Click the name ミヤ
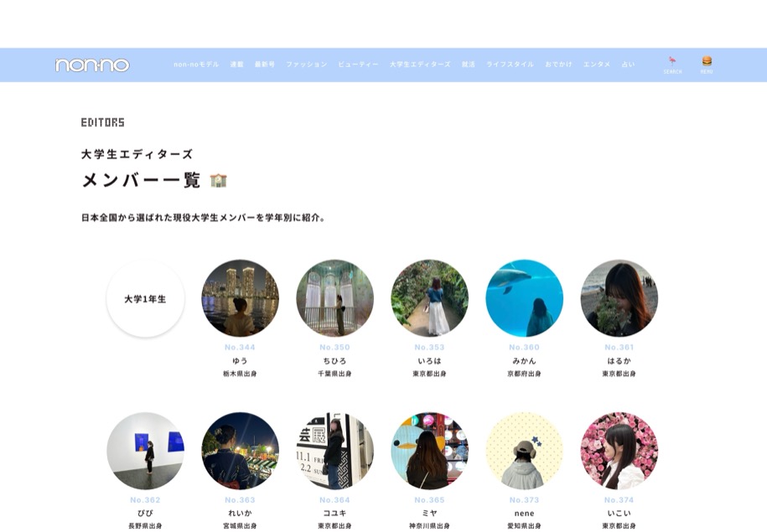 click(429, 513)
